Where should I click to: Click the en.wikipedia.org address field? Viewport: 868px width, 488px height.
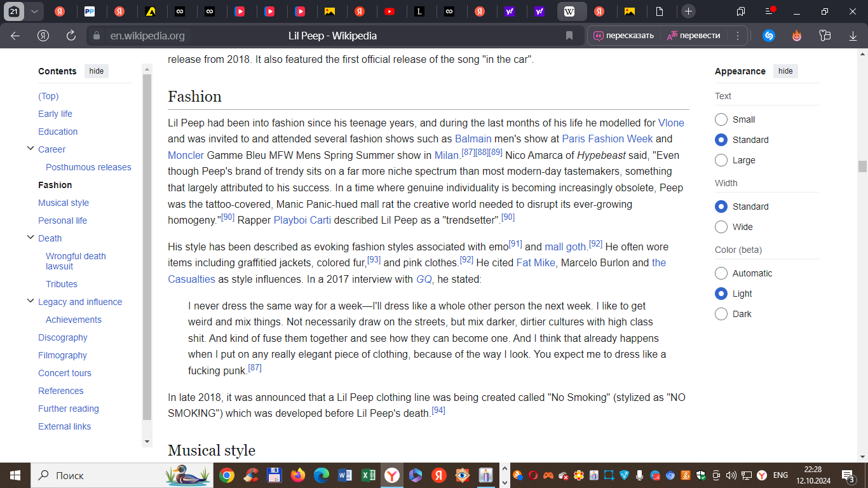point(147,36)
